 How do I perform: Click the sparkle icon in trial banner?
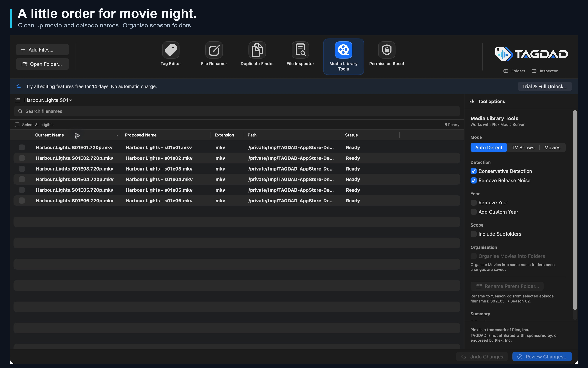click(19, 86)
